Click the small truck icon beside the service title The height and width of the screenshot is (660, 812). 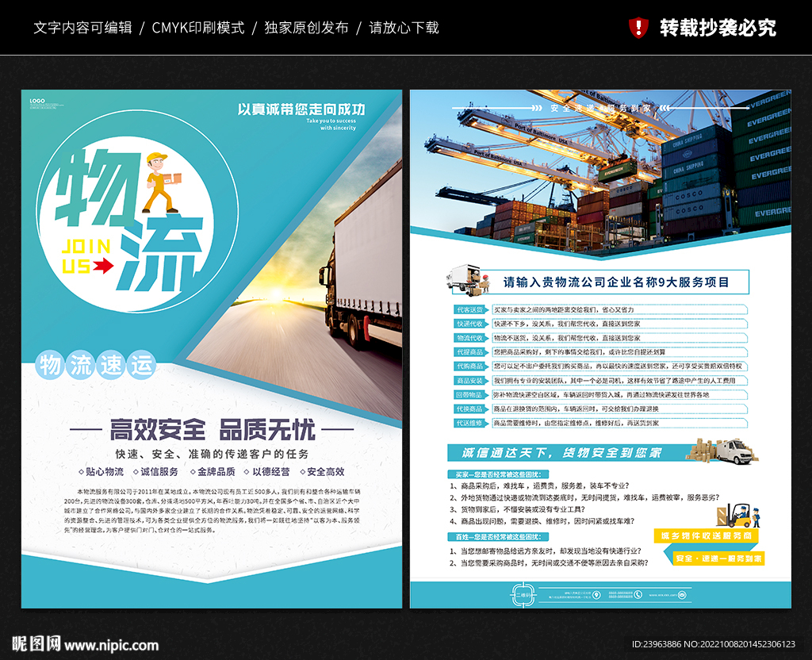(x=468, y=280)
